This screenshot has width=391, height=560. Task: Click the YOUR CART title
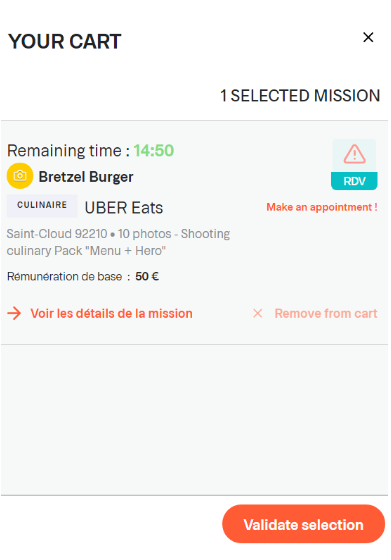point(65,41)
